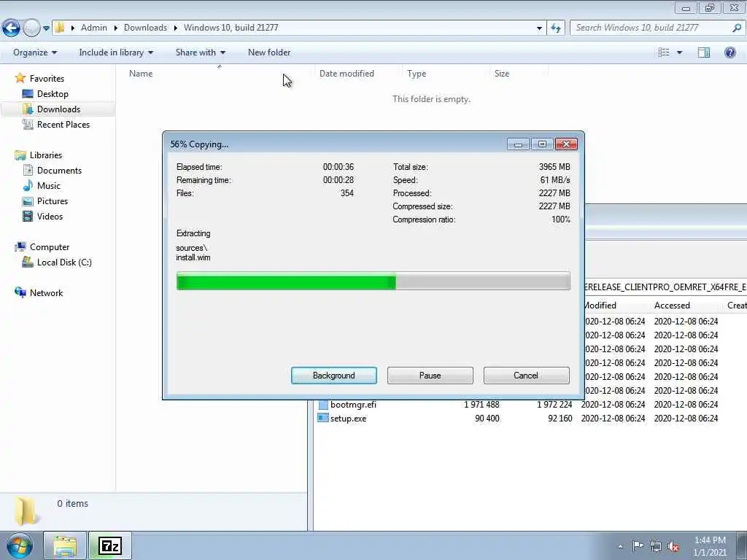Open the recent pages dropdown arrow

pos(46,28)
